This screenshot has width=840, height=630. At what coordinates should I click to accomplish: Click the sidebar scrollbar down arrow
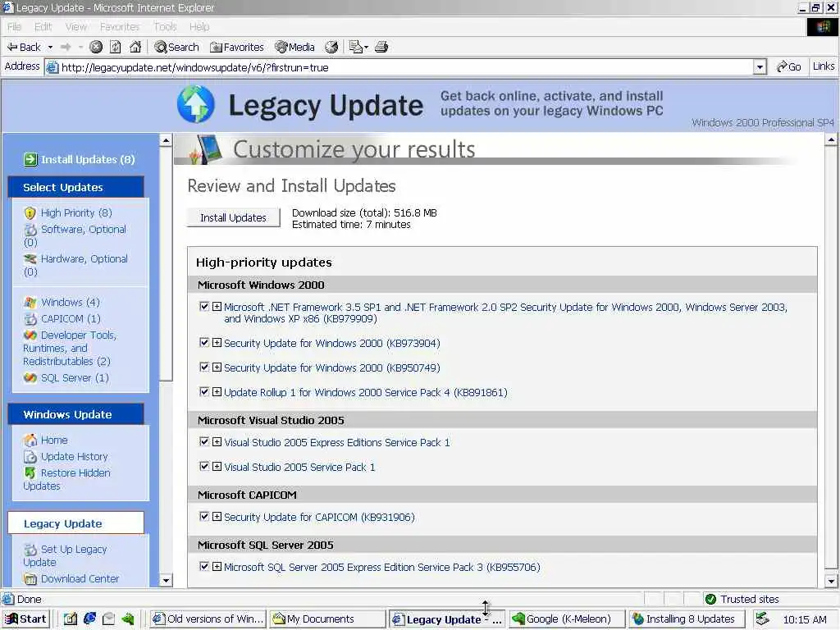[x=166, y=581]
